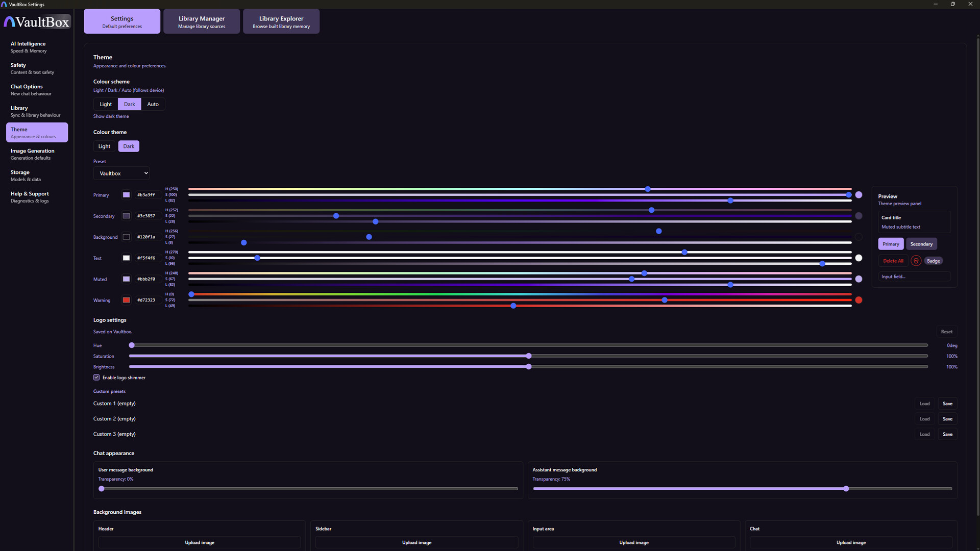The image size is (980, 551).
Task: Open the Library Manager tab
Action: coord(202,21)
